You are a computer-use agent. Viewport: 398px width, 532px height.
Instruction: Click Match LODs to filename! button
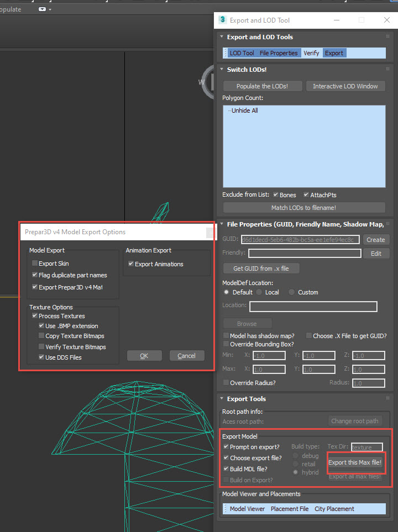(304, 208)
